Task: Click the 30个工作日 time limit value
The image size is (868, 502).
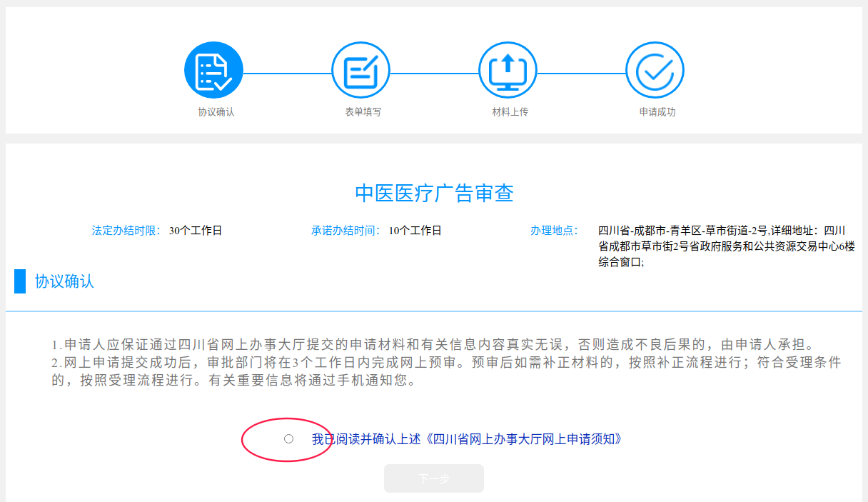Action: (196, 231)
